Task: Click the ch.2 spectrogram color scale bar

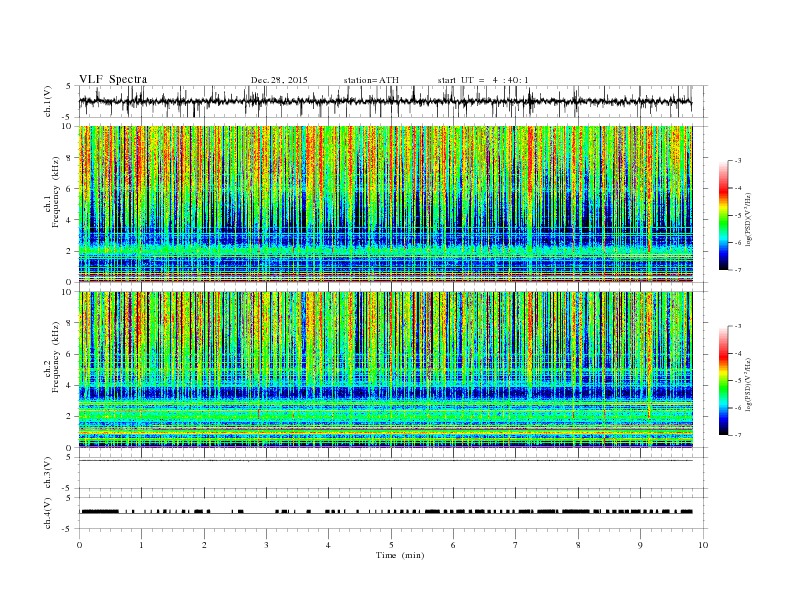Action: pyautogui.click(x=723, y=380)
